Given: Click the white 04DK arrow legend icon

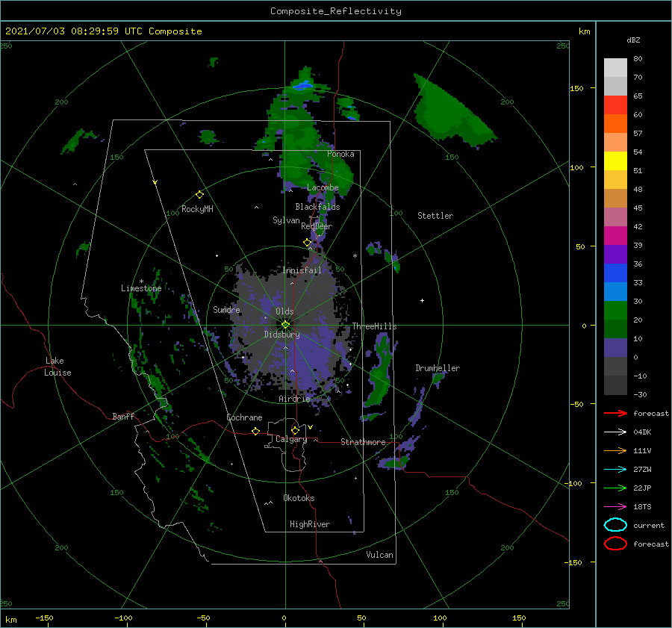Looking at the screenshot, I should click(x=615, y=432).
